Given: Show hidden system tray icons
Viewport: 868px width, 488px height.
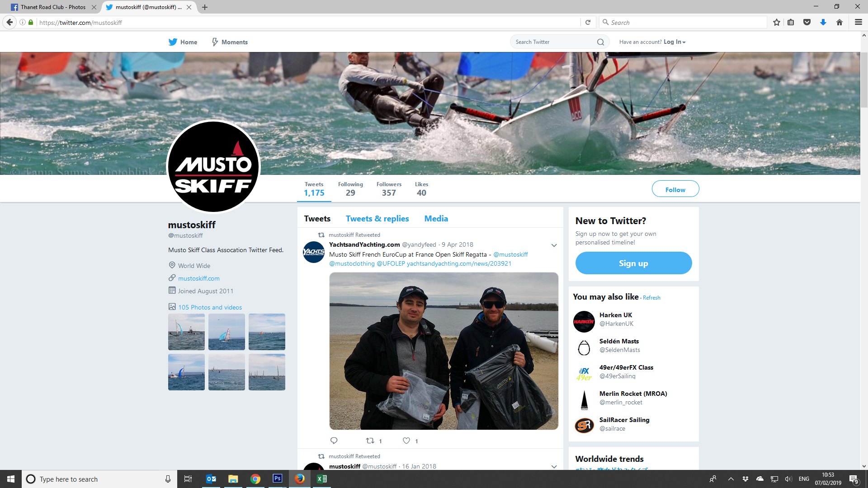Looking at the screenshot, I should tap(731, 479).
